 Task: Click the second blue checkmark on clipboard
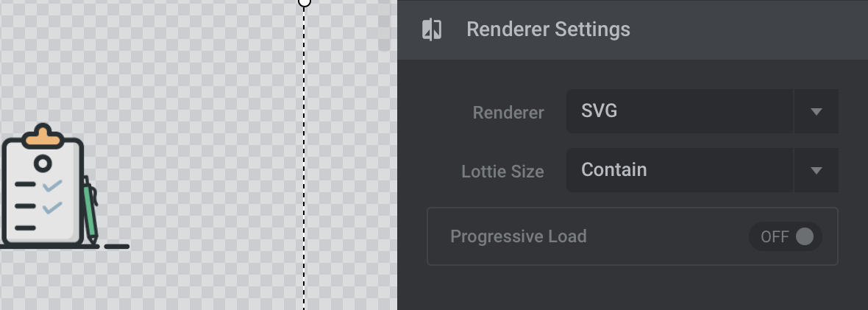coord(52,208)
